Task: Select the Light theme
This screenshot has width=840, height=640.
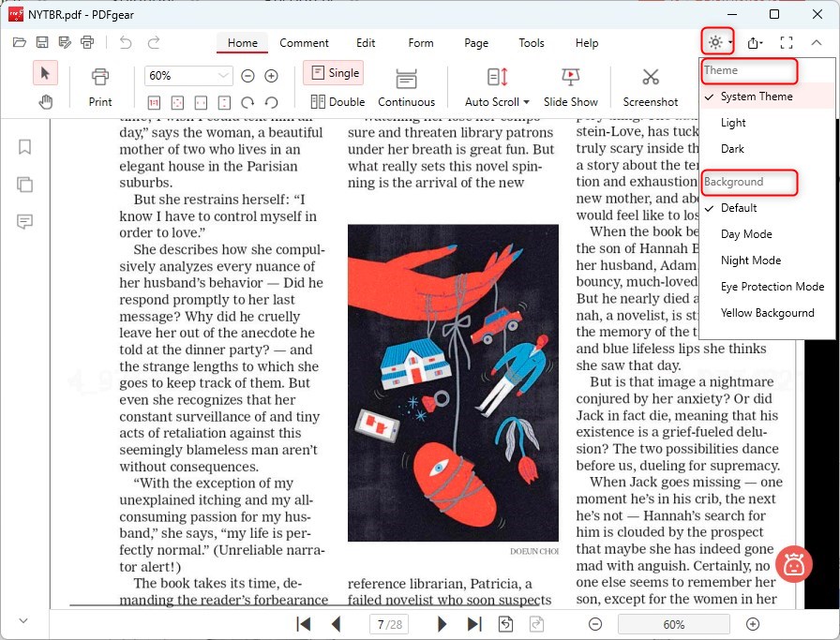Action: point(767,123)
